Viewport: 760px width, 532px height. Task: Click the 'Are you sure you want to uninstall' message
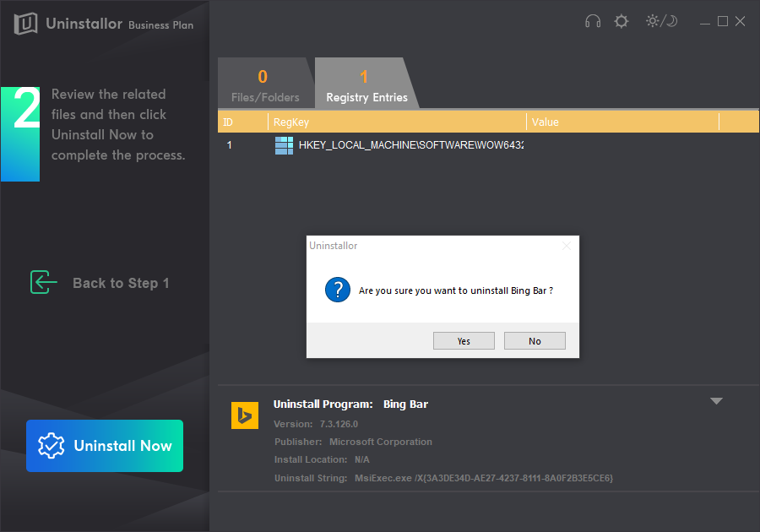456,290
